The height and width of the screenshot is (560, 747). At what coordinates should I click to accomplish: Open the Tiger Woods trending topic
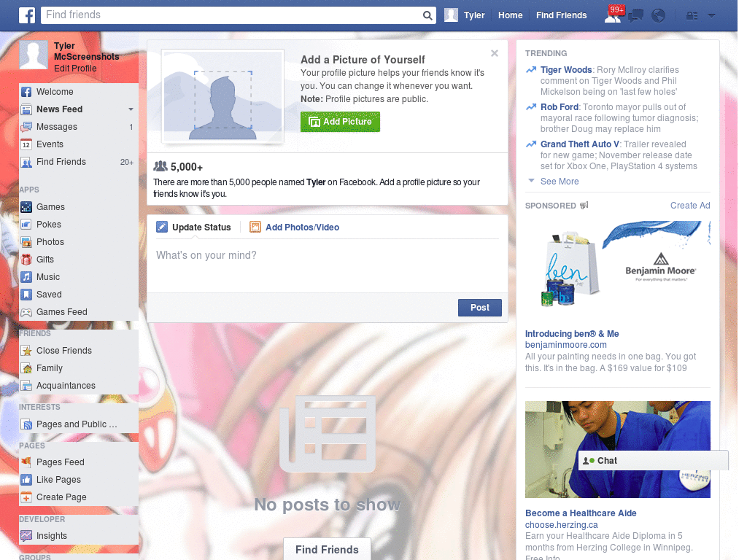click(565, 70)
